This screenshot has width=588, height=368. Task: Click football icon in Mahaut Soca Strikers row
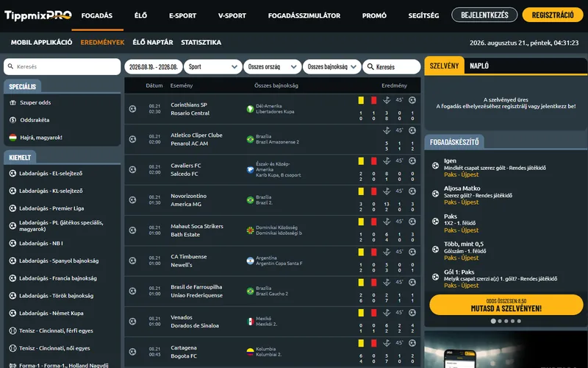click(132, 230)
